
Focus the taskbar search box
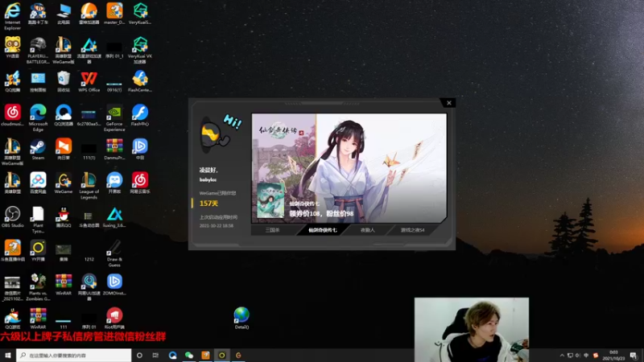[x=74, y=356]
